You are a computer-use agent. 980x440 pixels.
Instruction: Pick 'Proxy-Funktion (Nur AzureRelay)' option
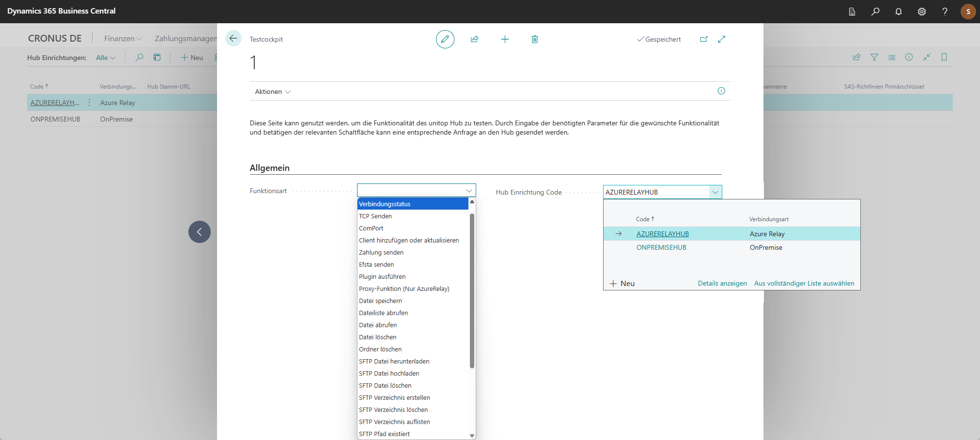404,289
